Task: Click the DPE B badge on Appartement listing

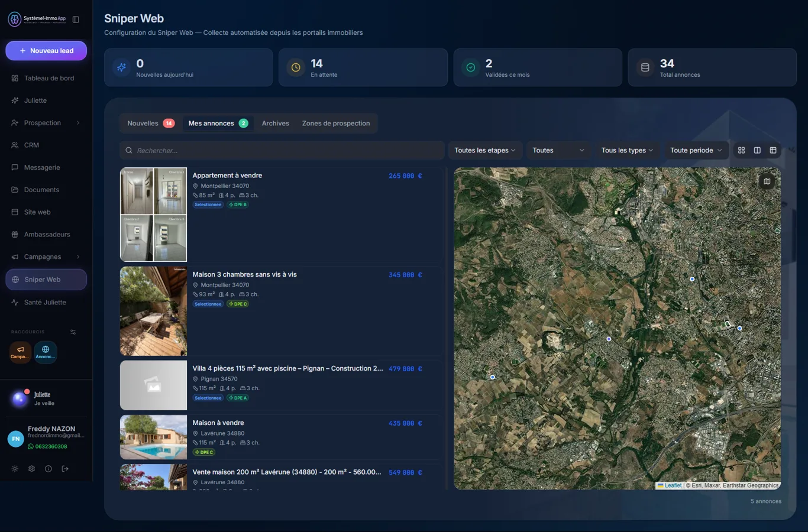Action: point(238,205)
